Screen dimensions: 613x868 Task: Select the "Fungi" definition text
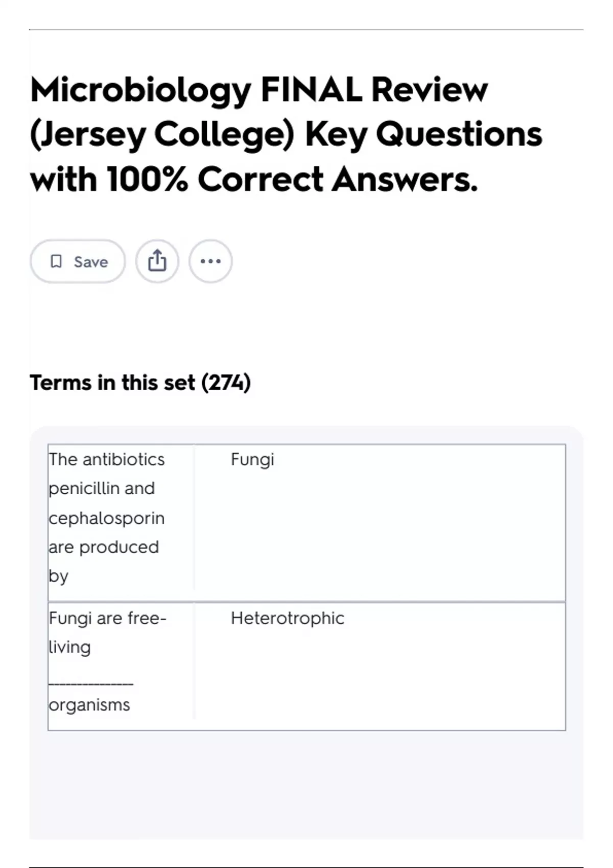(252, 460)
